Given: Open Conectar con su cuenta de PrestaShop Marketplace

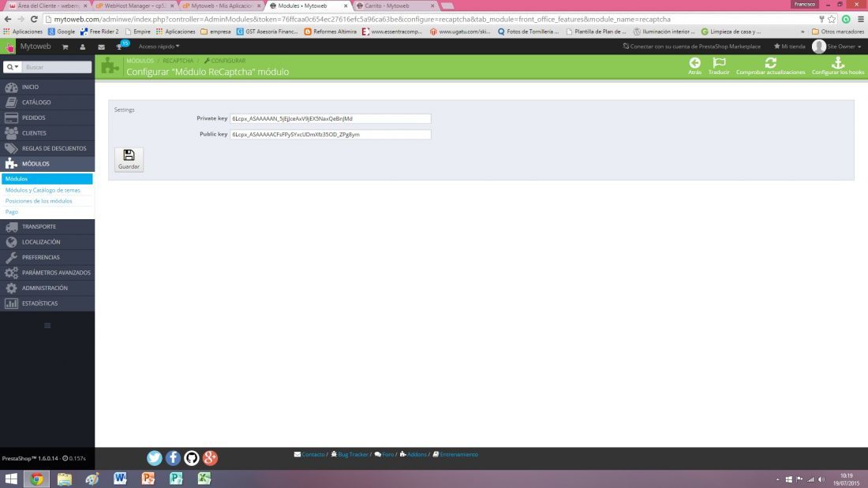Looking at the screenshot, I should [x=691, y=47].
